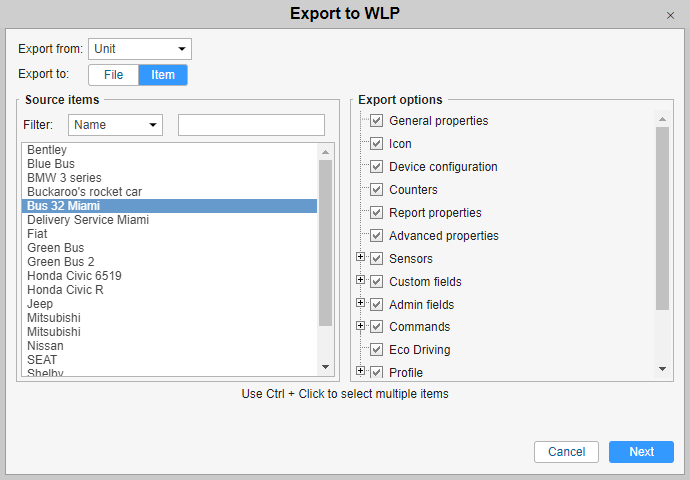Viewport: 690px width, 480px height.
Task: Expand the Sensors plus icon
Action: (360, 257)
